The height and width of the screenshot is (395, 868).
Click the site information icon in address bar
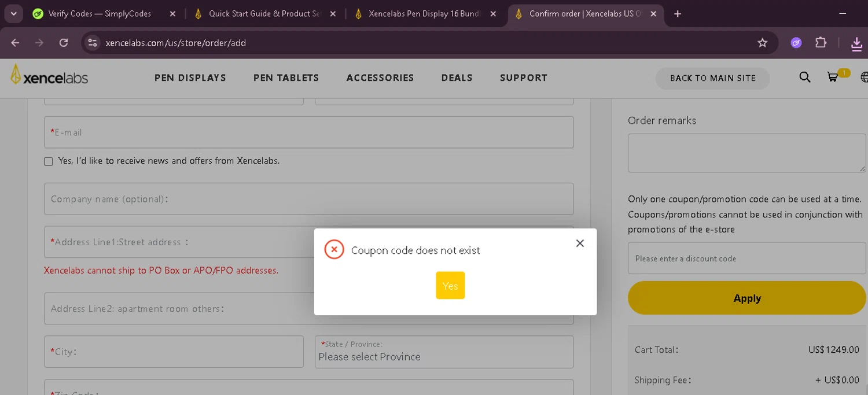pyautogui.click(x=92, y=43)
